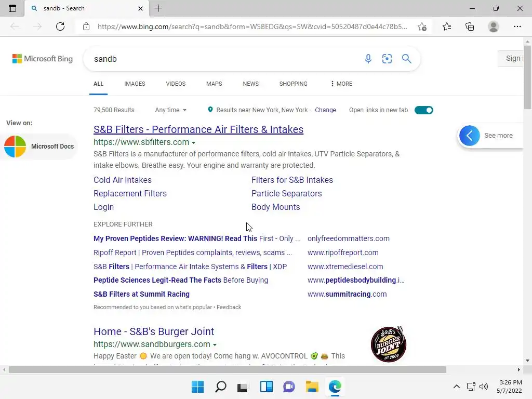Open the Replacement Filters link
This screenshot has height=399, width=532.
[x=130, y=193]
